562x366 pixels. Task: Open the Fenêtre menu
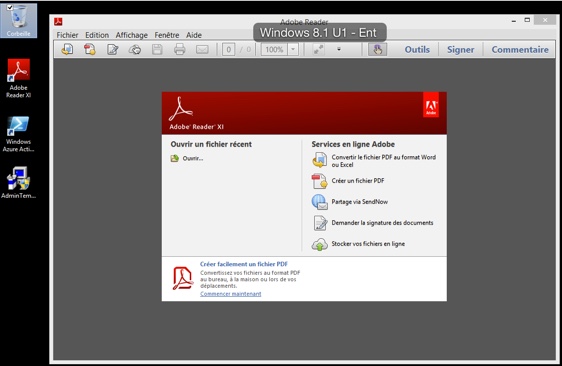point(167,35)
